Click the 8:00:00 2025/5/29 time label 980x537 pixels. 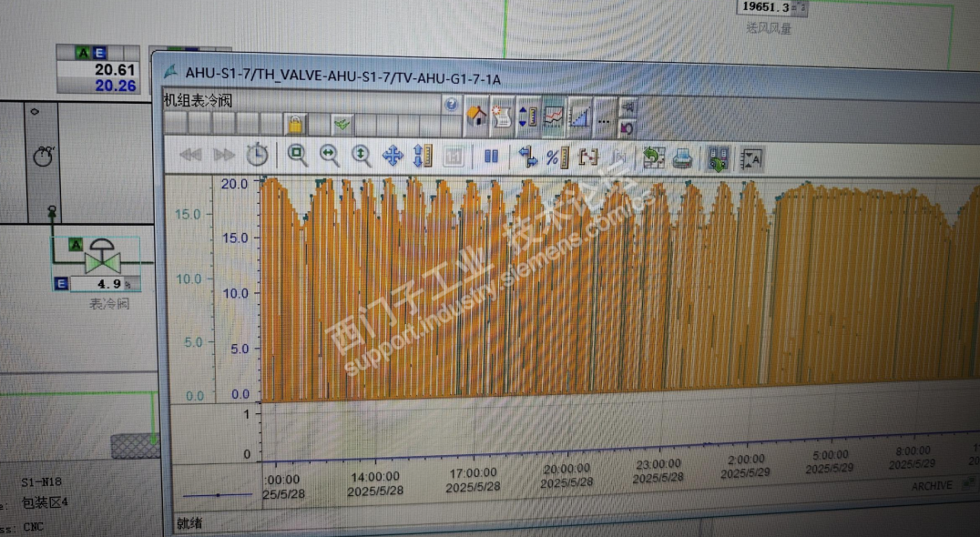(x=913, y=459)
